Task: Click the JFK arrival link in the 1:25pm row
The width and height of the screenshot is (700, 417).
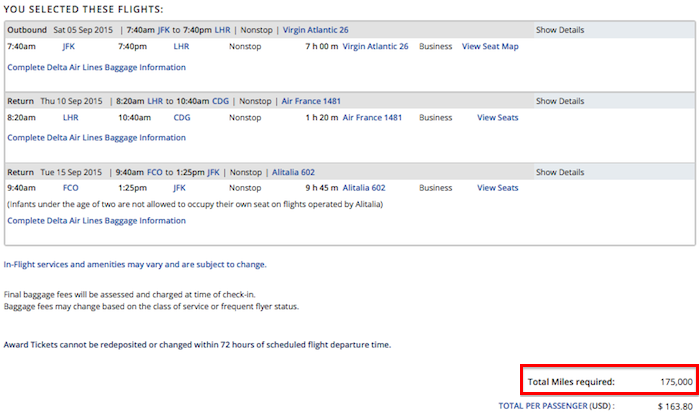Action: (179, 188)
